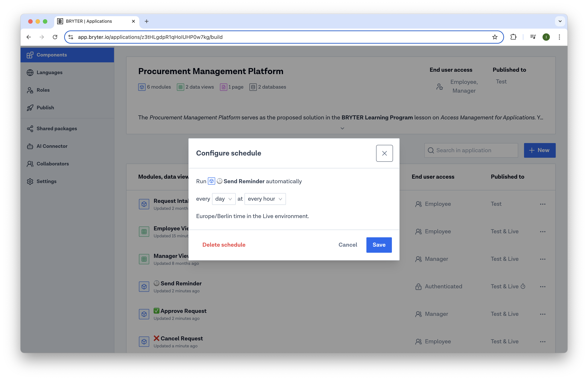Screen dimensions: 588x380
Task: Click Delete schedule link
Action: pyautogui.click(x=224, y=245)
